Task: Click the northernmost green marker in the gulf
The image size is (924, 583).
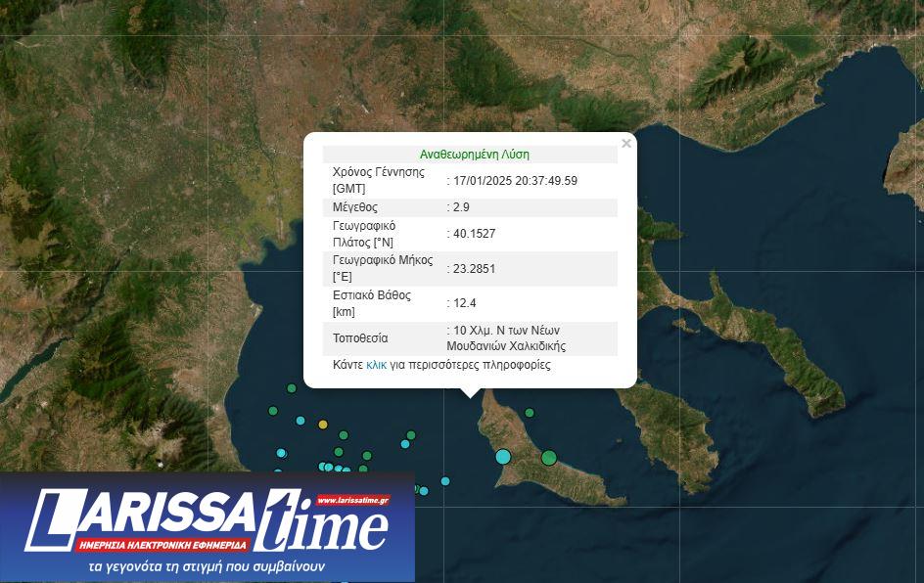Action: [291, 388]
